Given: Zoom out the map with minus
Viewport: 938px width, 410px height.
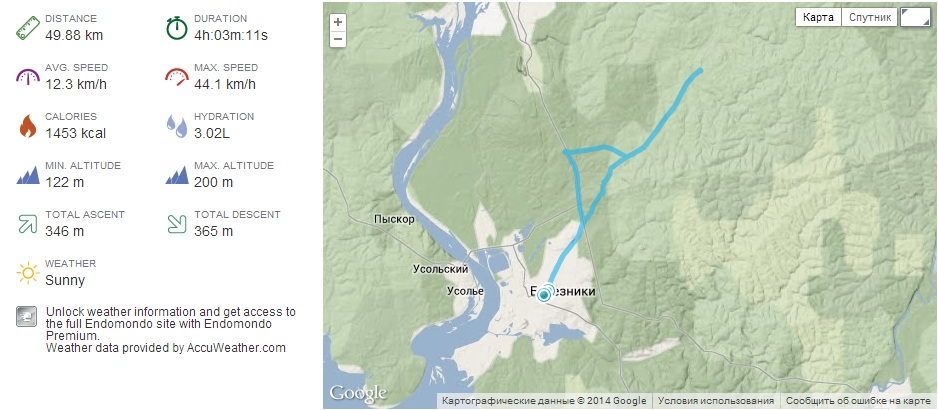Looking at the screenshot, I should pyautogui.click(x=337, y=39).
